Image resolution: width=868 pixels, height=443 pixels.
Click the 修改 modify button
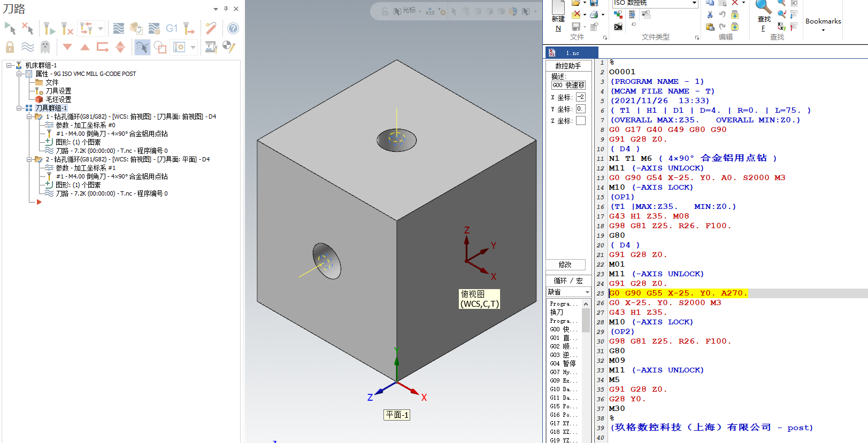click(565, 265)
